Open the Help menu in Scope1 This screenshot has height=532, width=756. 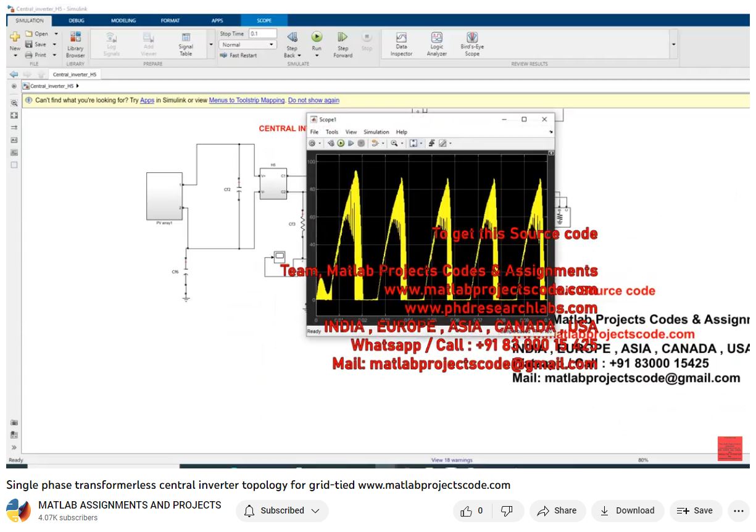click(x=402, y=132)
